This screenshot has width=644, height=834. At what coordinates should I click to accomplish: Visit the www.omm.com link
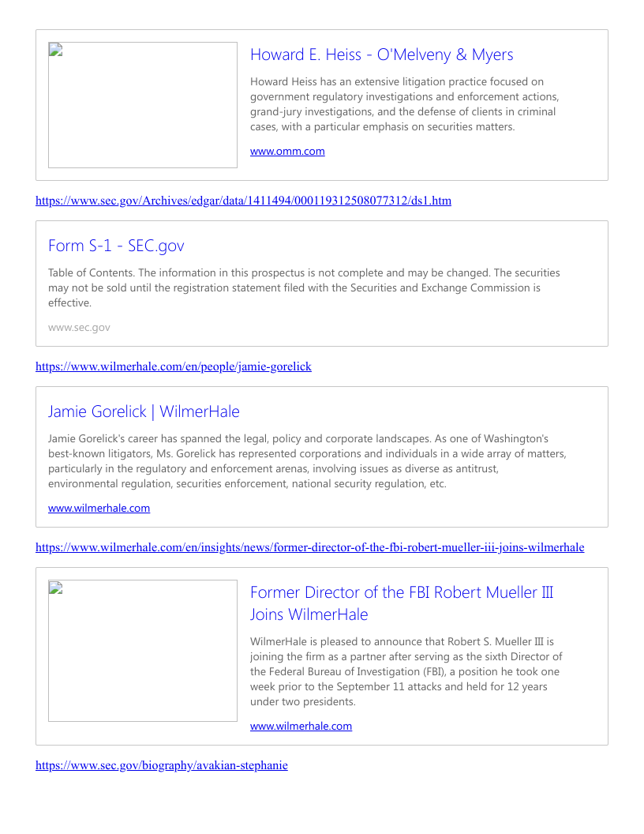[x=287, y=151]
